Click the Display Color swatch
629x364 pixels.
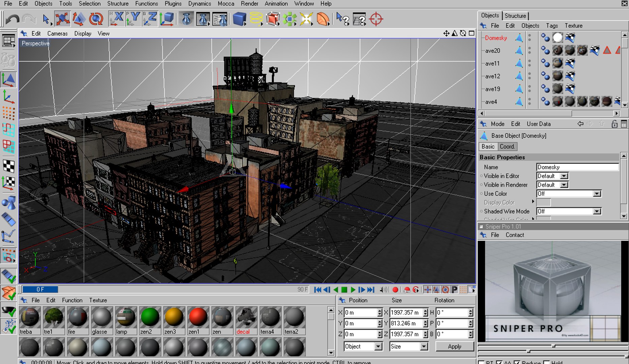point(543,202)
